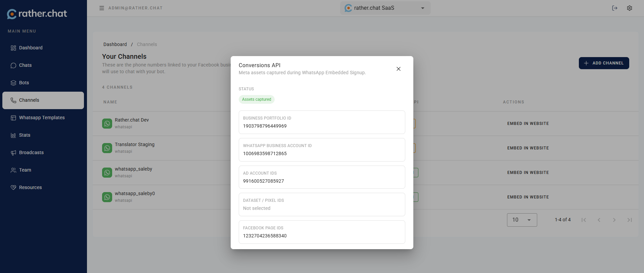Open Whatsapp Templates page
Screen dimensions: 644x273
coord(43,118)
